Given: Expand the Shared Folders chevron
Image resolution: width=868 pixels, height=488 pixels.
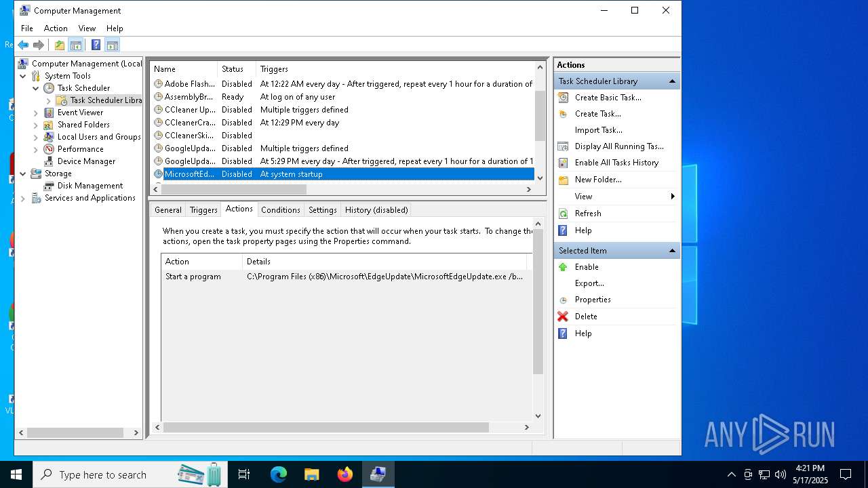Looking at the screenshot, I should (x=36, y=125).
